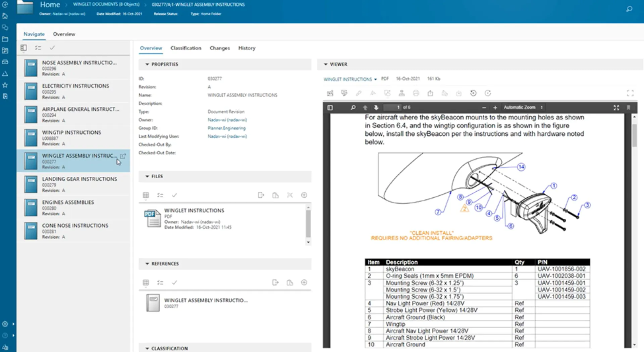Click the PDF find magnifier icon
644x362 pixels.
tap(353, 108)
